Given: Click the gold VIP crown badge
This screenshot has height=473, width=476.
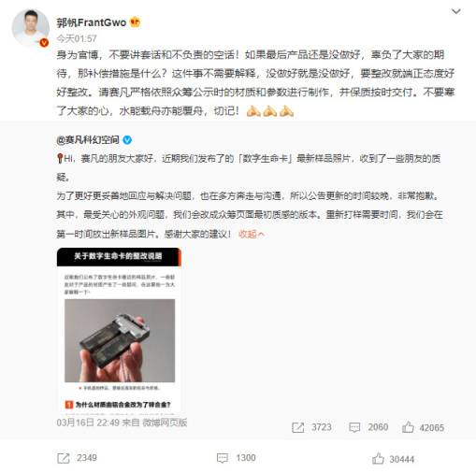Looking at the screenshot, I should click(x=135, y=22).
